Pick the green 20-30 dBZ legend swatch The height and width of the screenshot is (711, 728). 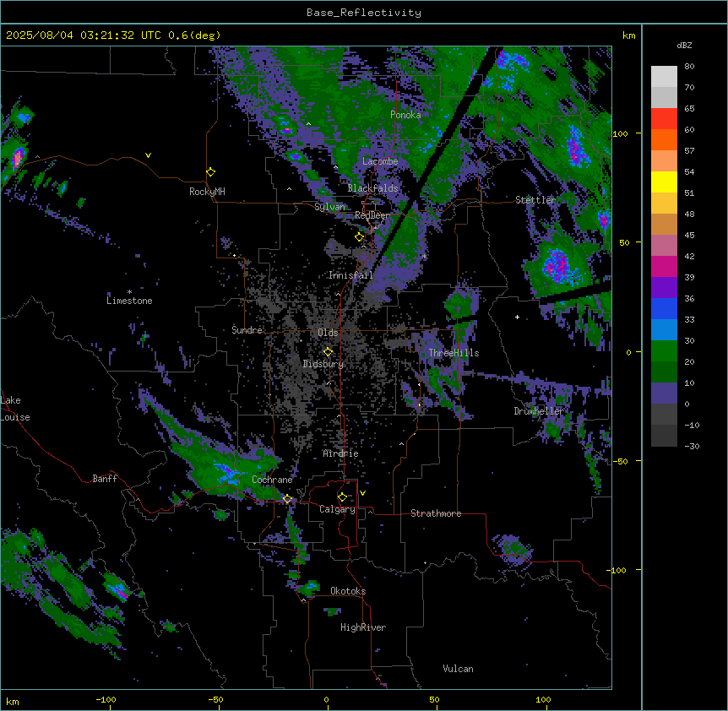click(x=664, y=351)
